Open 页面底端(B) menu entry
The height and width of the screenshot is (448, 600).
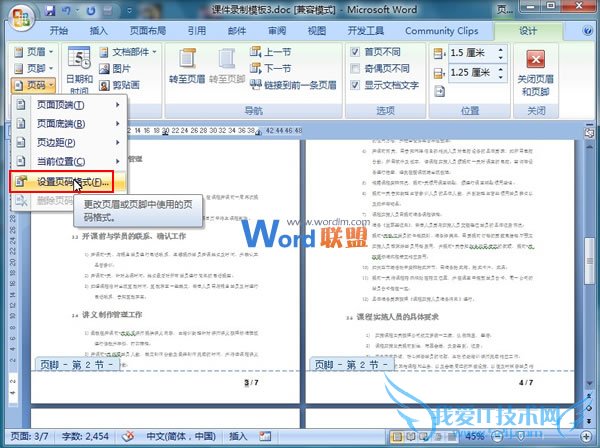(x=68, y=124)
